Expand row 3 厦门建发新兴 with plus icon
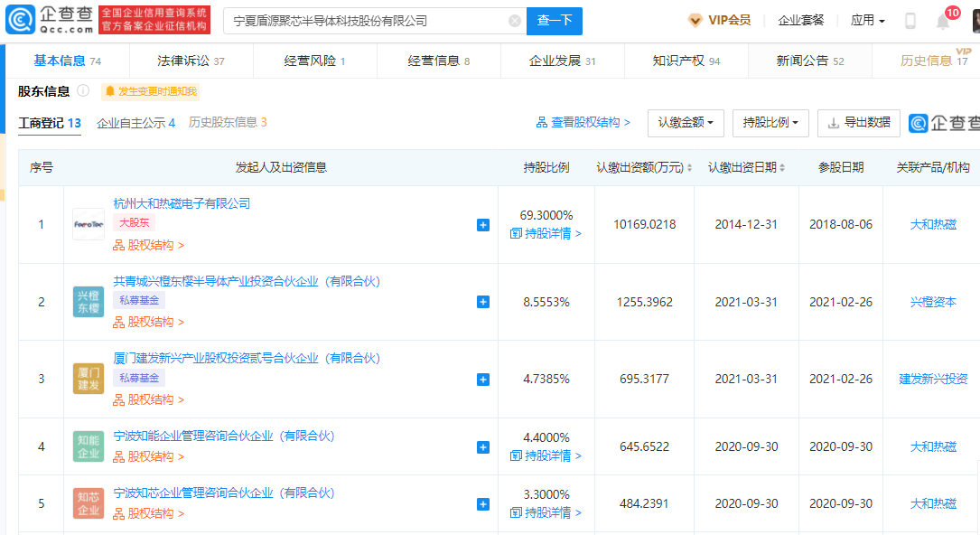The image size is (980, 535). click(483, 380)
